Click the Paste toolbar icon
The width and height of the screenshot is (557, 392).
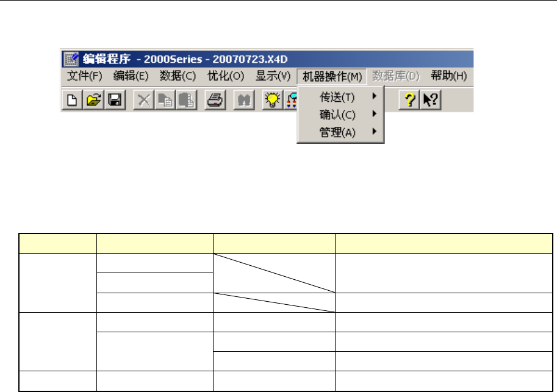(186, 100)
